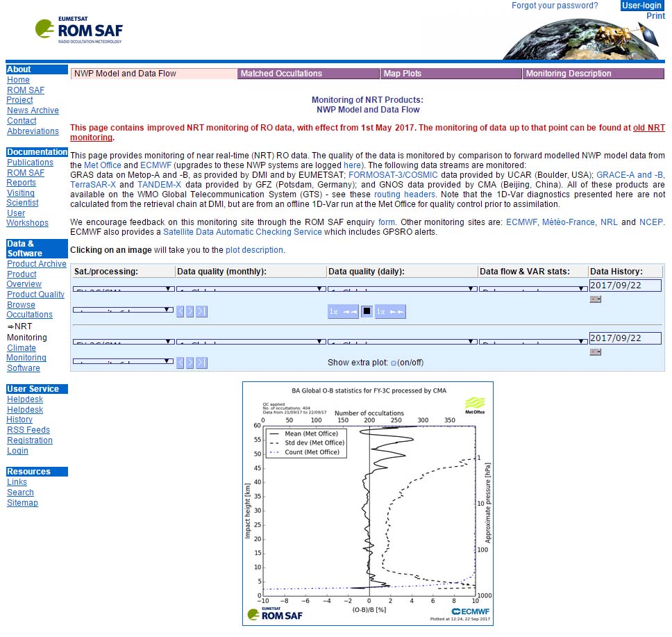
Task: Jump to latest with the lower skip-to-end arrow
Action: pos(201,363)
